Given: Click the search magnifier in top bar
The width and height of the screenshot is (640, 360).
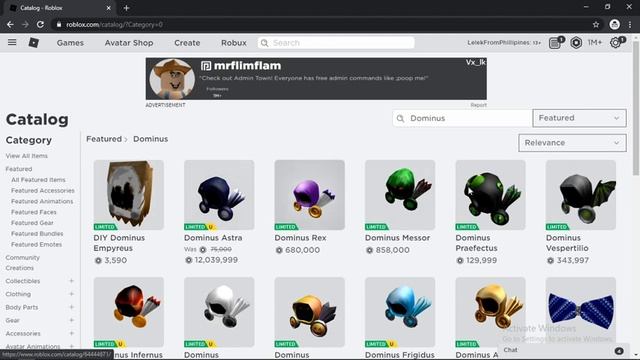Looking at the screenshot, I should (x=264, y=43).
